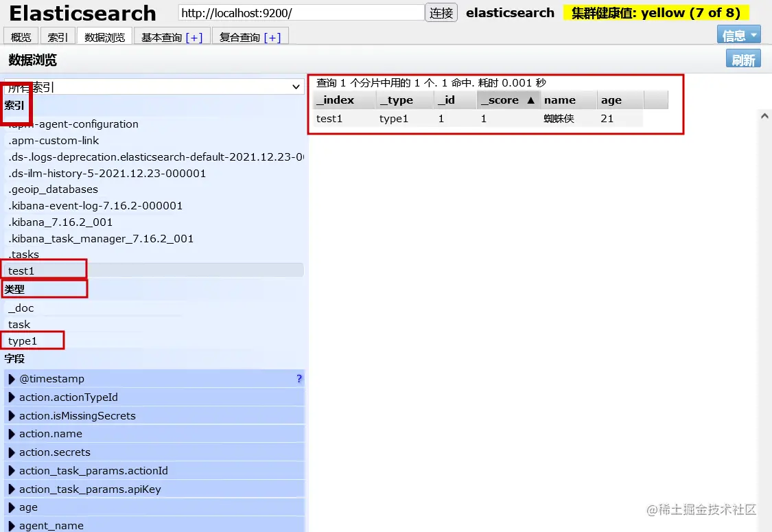
Task: Select .tasks index
Action: click(x=154, y=254)
